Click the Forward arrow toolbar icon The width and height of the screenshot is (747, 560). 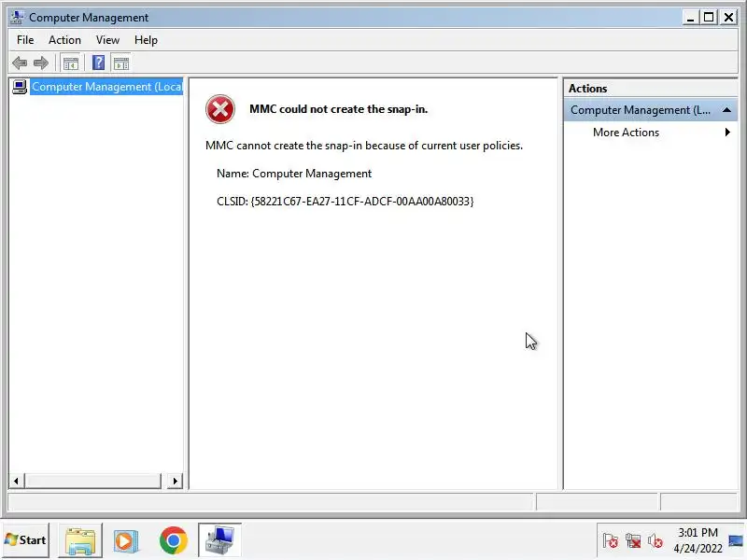click(x=41, y=63)
